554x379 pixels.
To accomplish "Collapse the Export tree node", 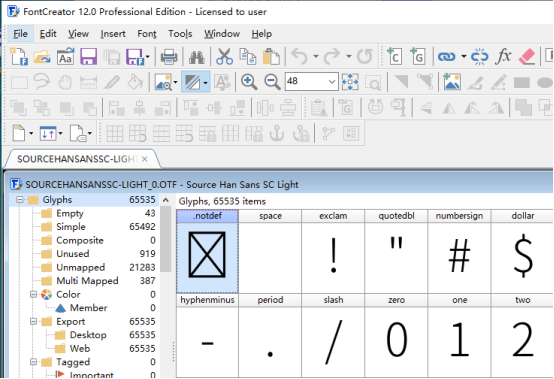I will [x=33, y=321].
